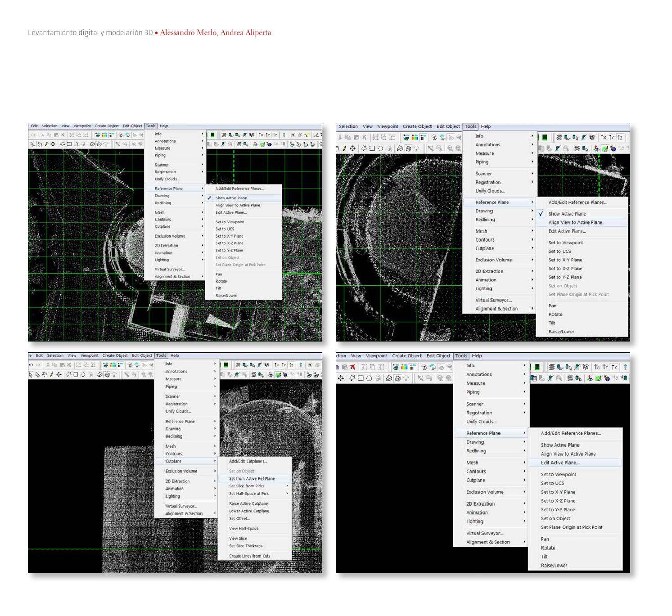This screenshot has width=672, height=616.
Task: Select Set from Active Ref Plane
Action: [x=252, y=479]
